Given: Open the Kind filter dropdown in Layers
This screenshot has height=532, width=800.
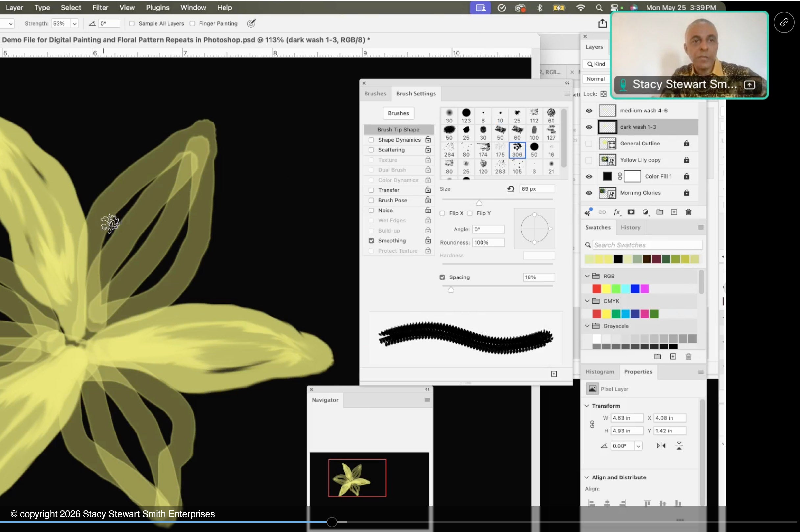Looking at the screenshot, I should [596, 64].
